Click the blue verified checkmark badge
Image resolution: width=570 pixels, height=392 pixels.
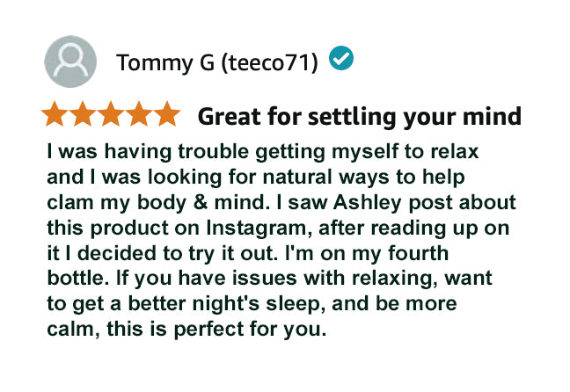pyautogui.click(x=341, y=59)
